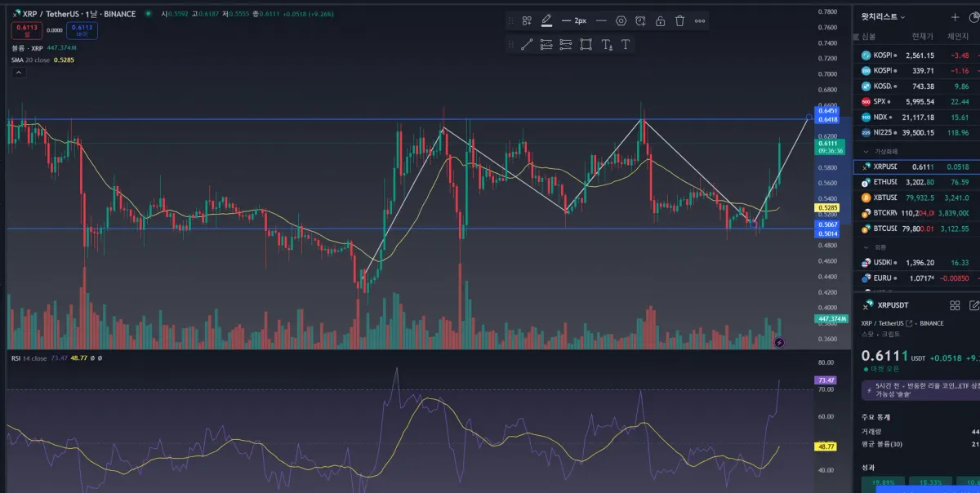The width and height of the screenshot is (980, 493).
Task: Collapse the 외환 watchlist section
Action: pyautogui.click(x=866, y=246)
